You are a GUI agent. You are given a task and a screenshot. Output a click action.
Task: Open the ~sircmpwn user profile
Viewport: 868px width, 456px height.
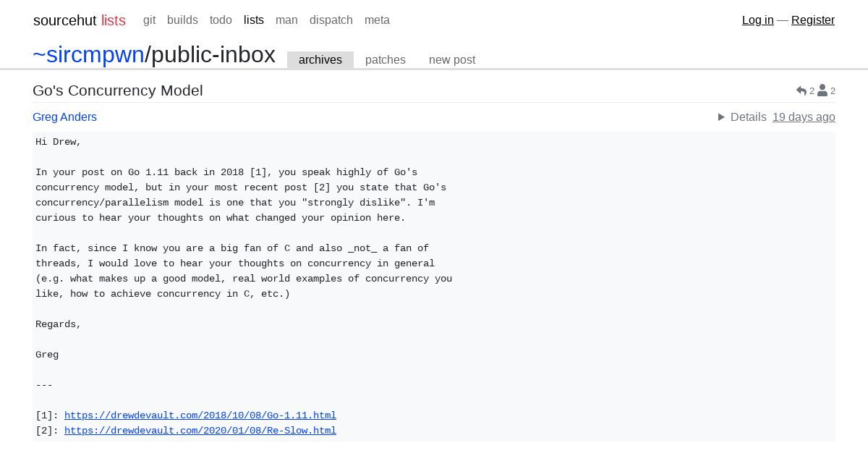88,54
